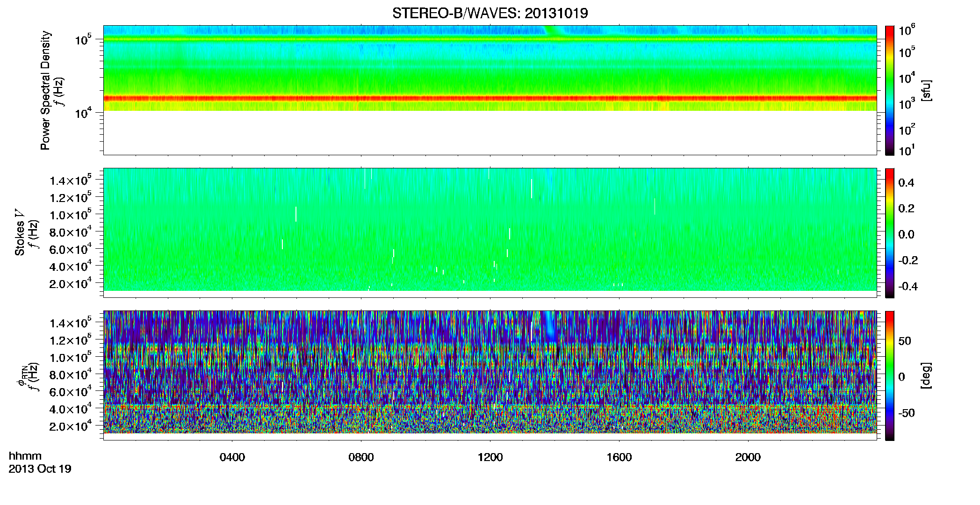Click the green burst feature near 1400 top panel
The width and height of the screenshot is (980, 505).
(x=555, y=31)
